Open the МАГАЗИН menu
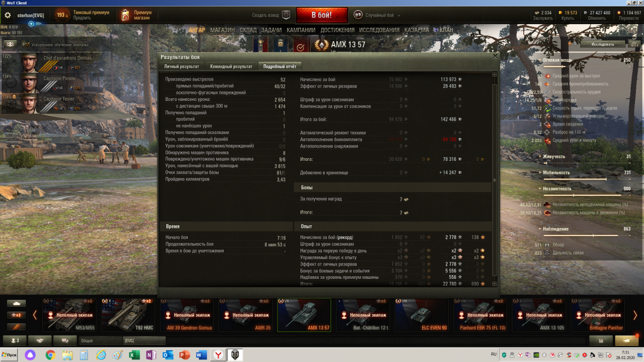The height and width of the screenshot is (362, 644). [222, 30]
